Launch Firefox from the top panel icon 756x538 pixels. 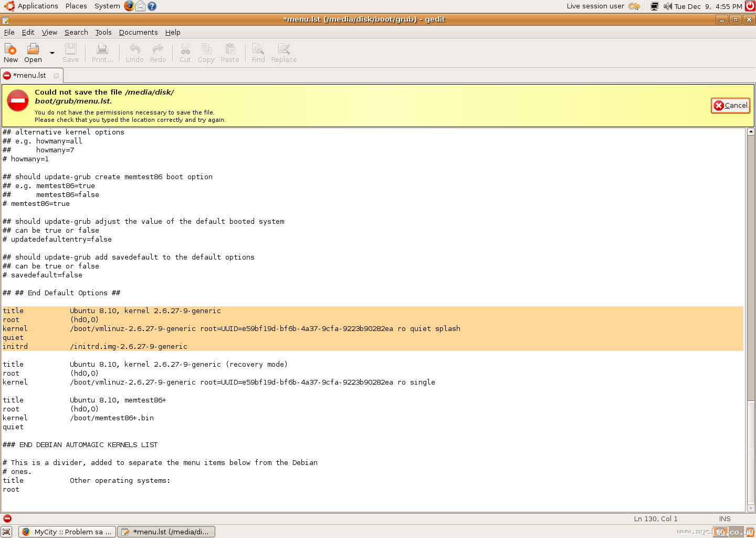pyautogui.click(x=129, y=6)
